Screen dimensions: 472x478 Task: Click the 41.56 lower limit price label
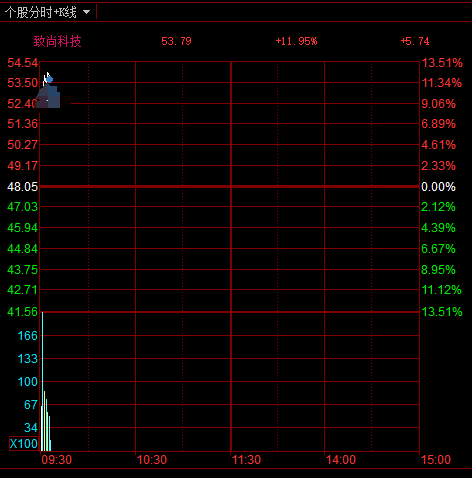click(23, 312)
